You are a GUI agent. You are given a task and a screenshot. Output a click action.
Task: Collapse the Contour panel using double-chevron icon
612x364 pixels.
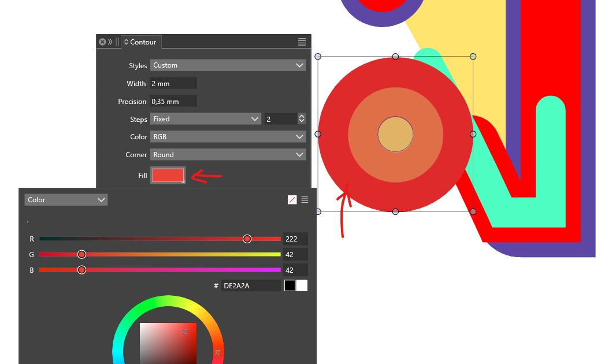(110, 42)
